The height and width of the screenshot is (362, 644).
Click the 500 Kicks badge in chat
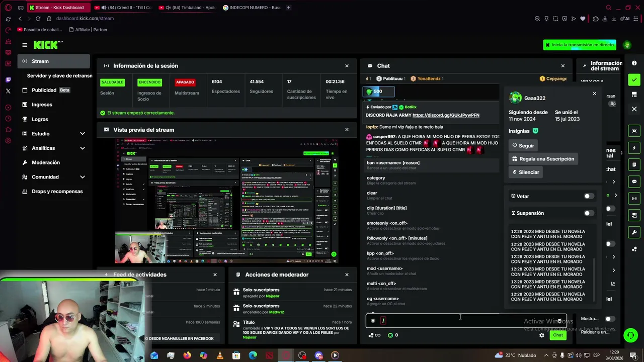(378, 92)
